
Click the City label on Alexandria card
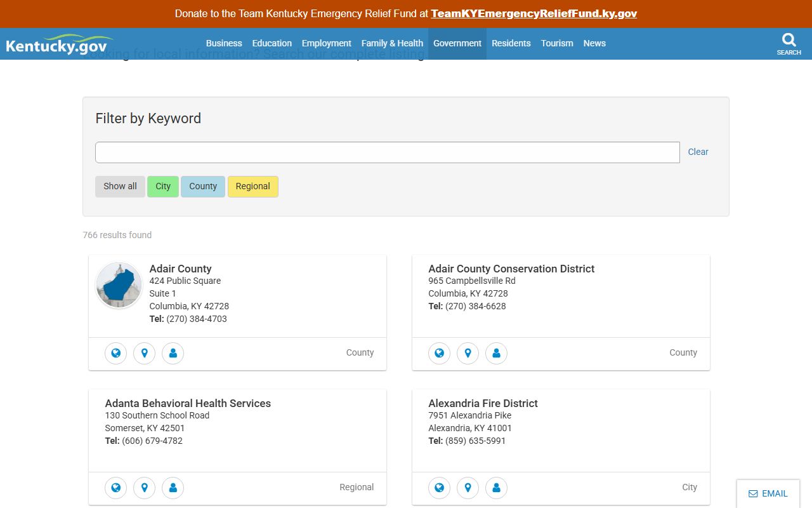point(690,487)
